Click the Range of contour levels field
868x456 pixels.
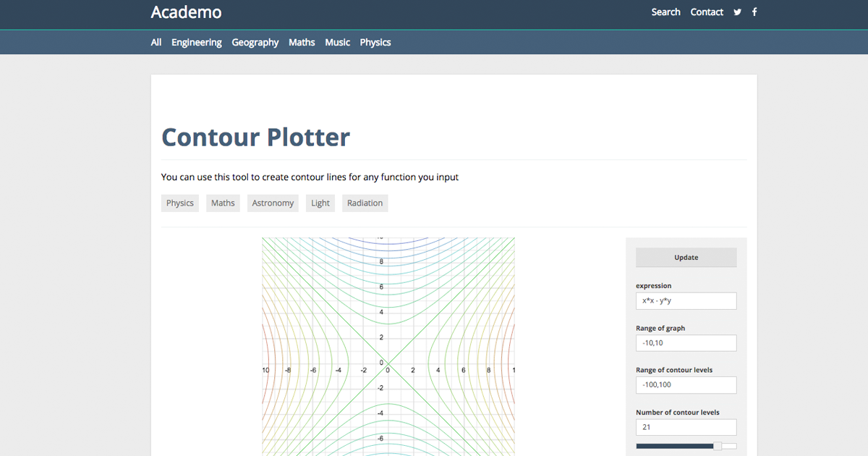click(686, 385)
